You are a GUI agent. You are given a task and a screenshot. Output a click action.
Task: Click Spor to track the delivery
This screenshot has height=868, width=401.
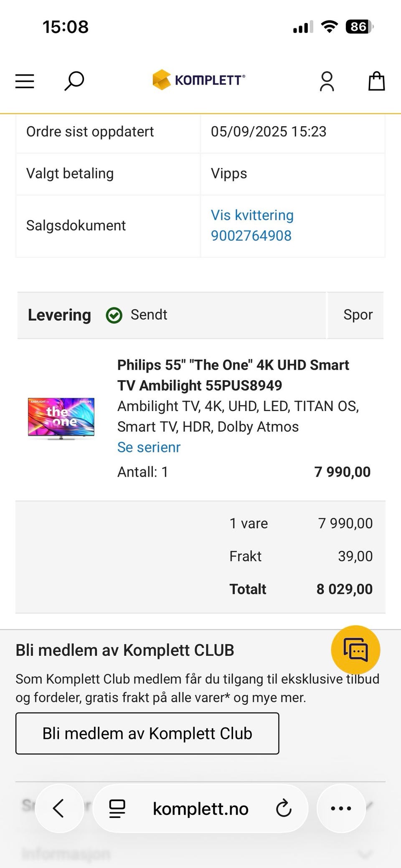(358, 315)
